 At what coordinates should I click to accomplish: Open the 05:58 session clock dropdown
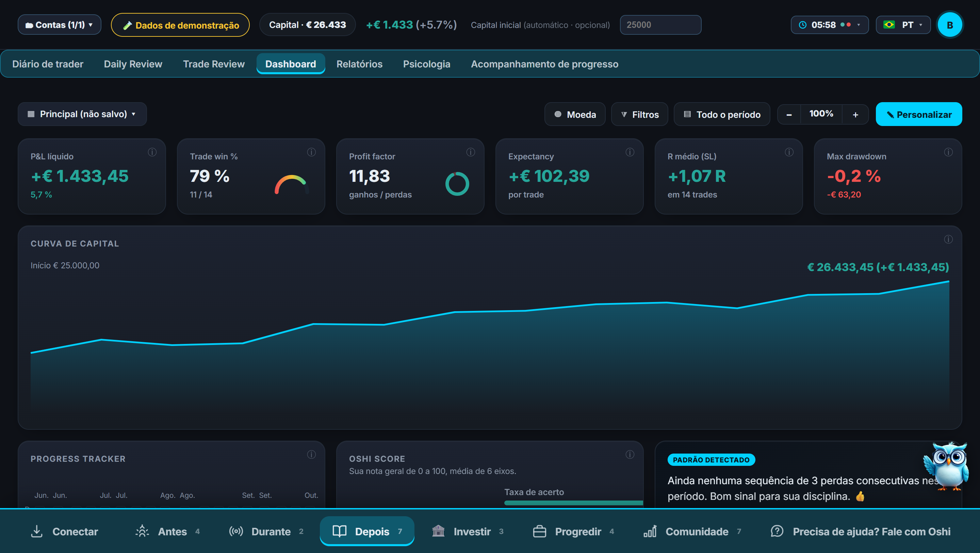click(x=830, y=25)
